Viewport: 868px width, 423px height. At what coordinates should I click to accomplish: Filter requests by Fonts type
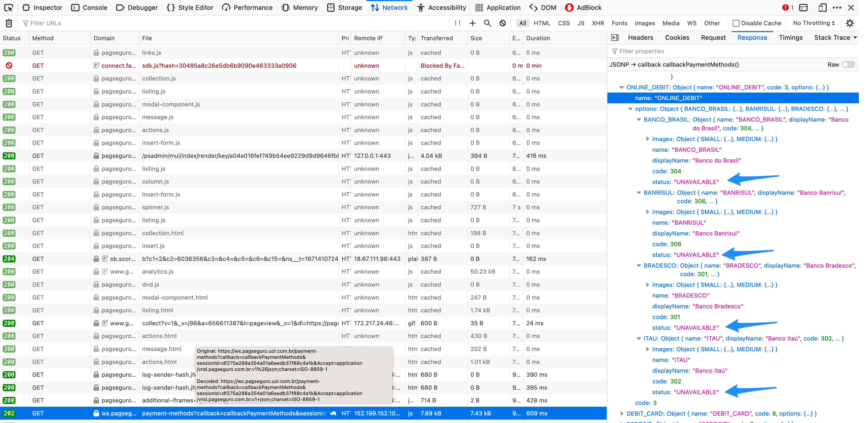point(619,23)
